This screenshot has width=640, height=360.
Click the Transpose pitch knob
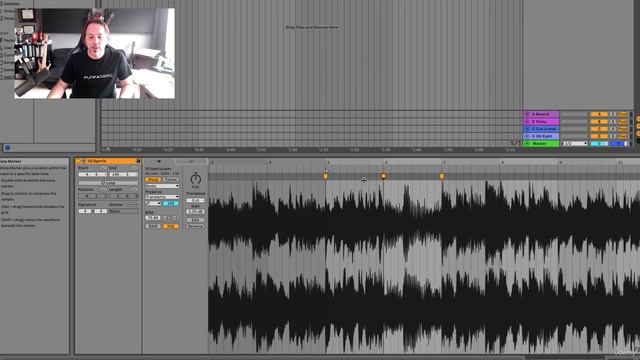(196, 179)
